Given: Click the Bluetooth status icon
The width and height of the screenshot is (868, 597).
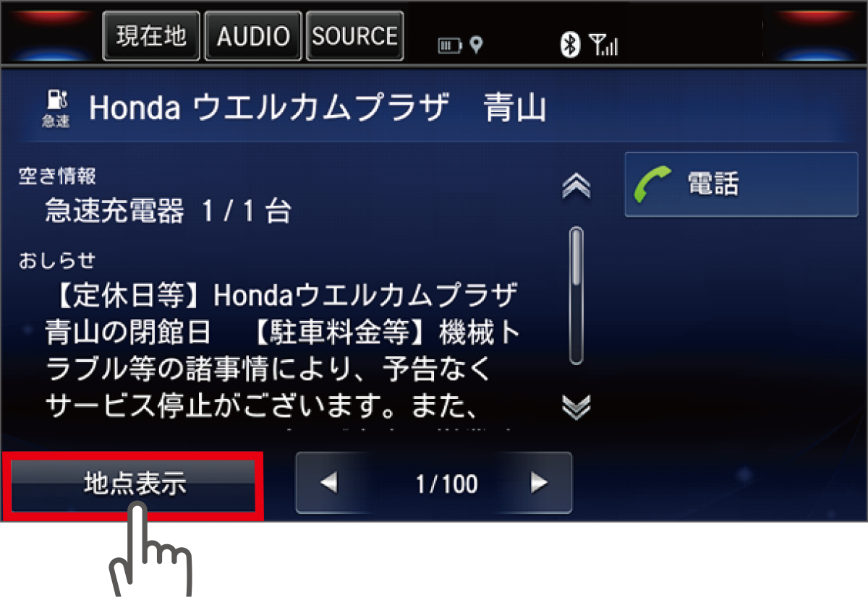Looking at the screenshot, I should pos(571,46).
